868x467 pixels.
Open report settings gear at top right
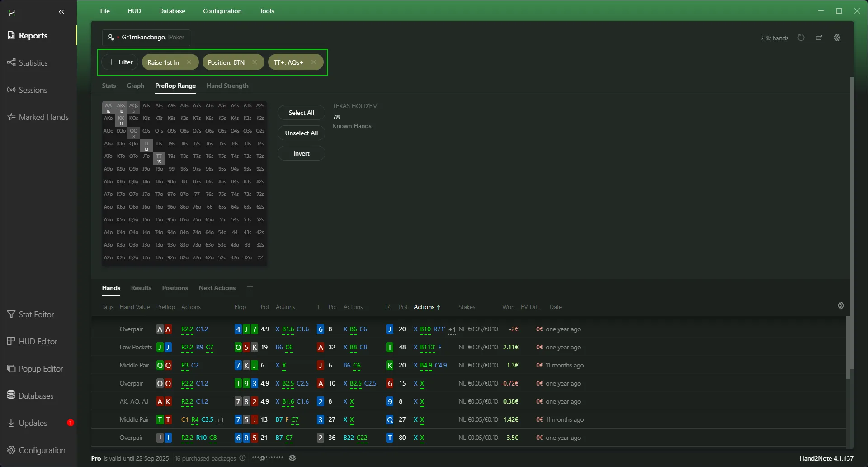[x=837, y=38]
